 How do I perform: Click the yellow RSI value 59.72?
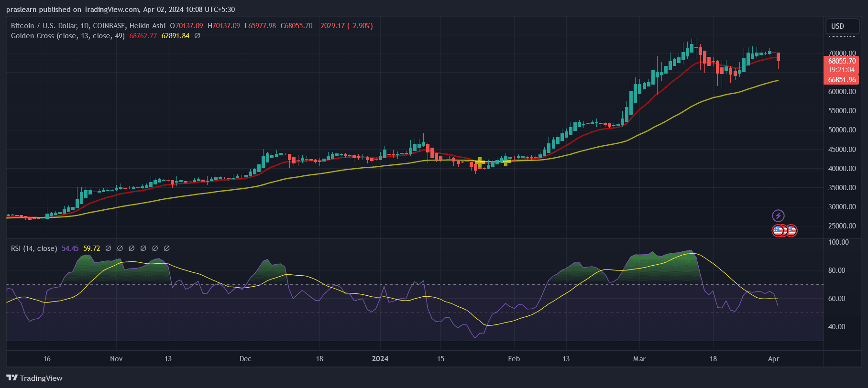[91, 248]
